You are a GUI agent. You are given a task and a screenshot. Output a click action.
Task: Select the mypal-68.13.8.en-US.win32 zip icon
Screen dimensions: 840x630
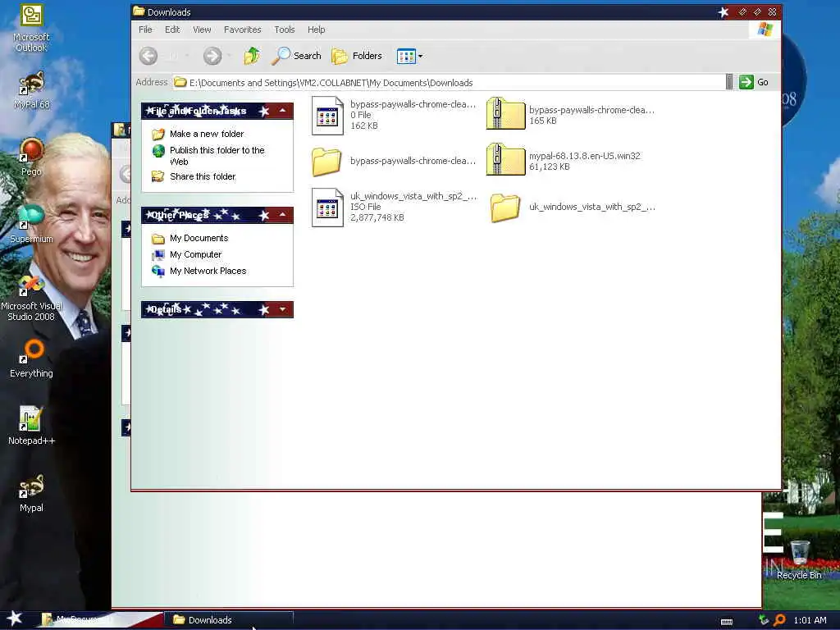tap(505, 160)
